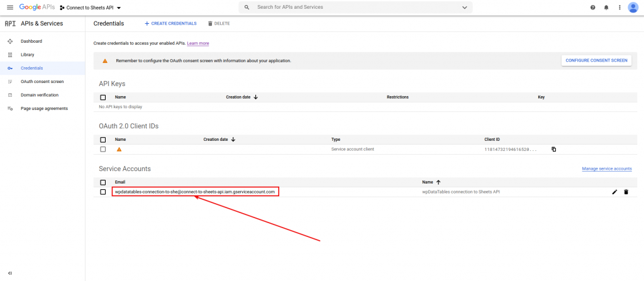Viewport: 644px width, 281px height.
Task: Open the Manage service accounts link
Action: coord(606,169)
